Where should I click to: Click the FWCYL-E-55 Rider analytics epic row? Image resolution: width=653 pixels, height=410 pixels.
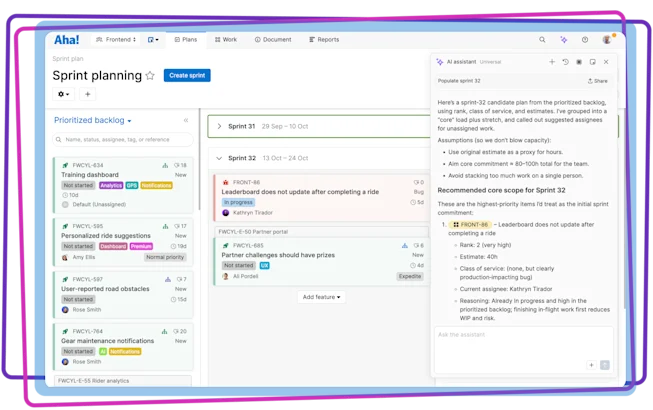123,381
